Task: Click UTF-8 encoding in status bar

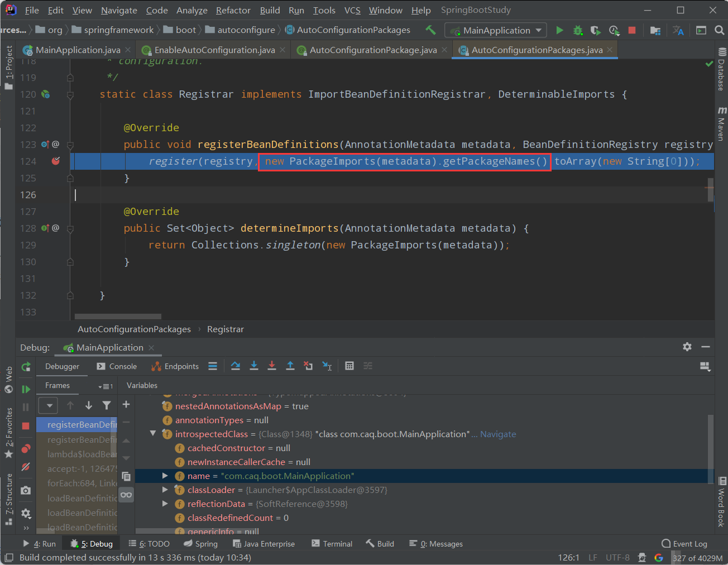Action: [x=617, y=558]
